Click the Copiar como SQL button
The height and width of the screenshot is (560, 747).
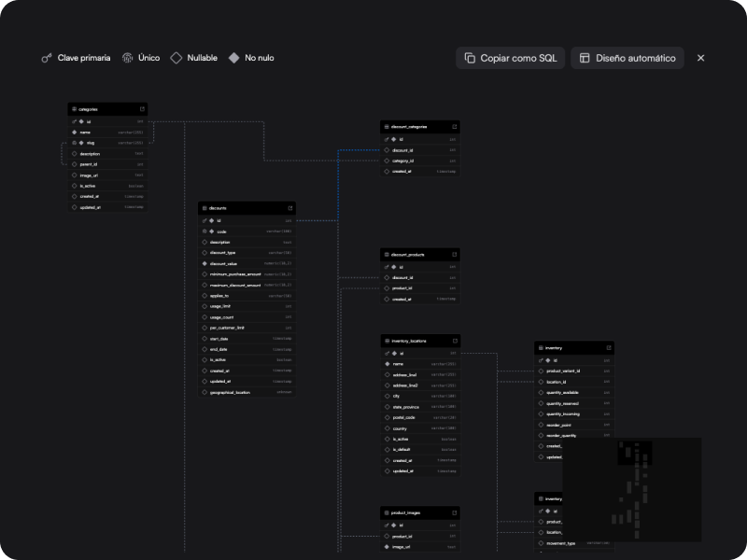(x=512, y=57)
